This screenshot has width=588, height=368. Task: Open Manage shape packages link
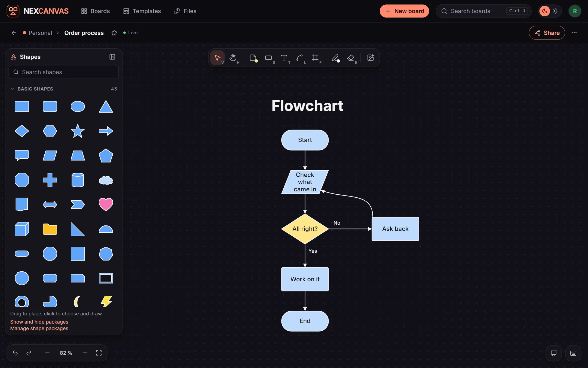pyautogui.click(x=39, y=328)
